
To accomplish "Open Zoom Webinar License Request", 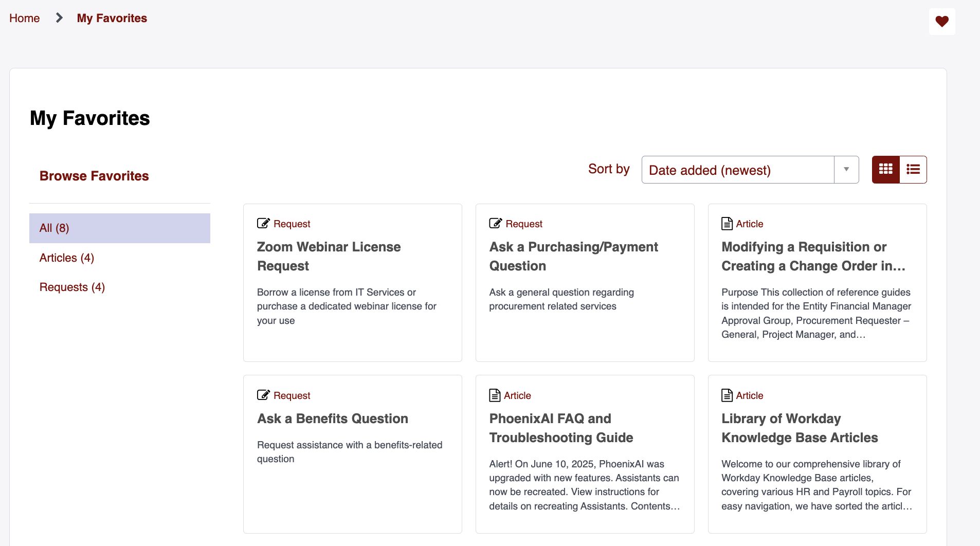I will pos(329,256).
